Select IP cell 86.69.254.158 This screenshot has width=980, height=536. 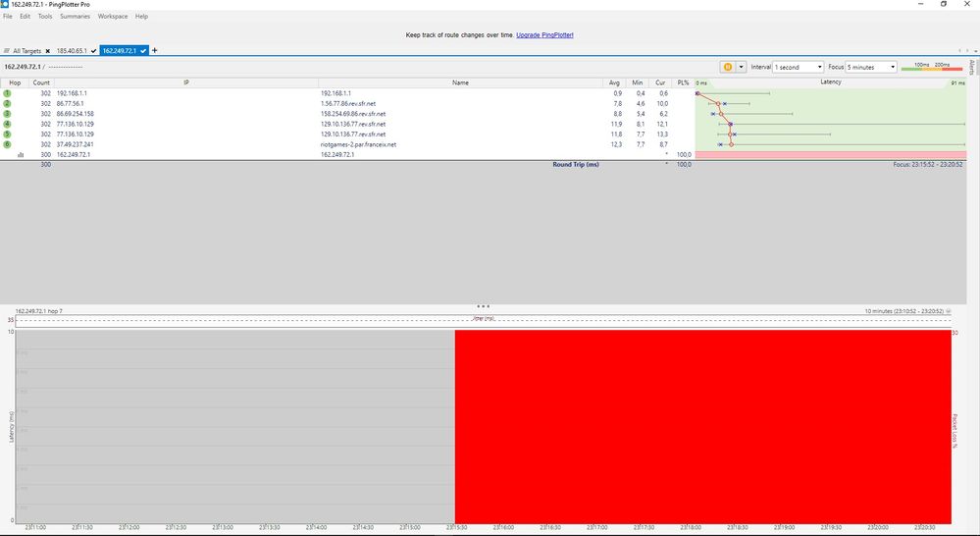75,114
